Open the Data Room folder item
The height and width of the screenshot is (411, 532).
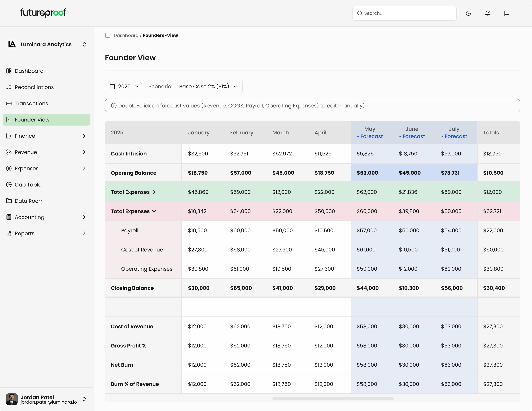(x=29, y=201)
